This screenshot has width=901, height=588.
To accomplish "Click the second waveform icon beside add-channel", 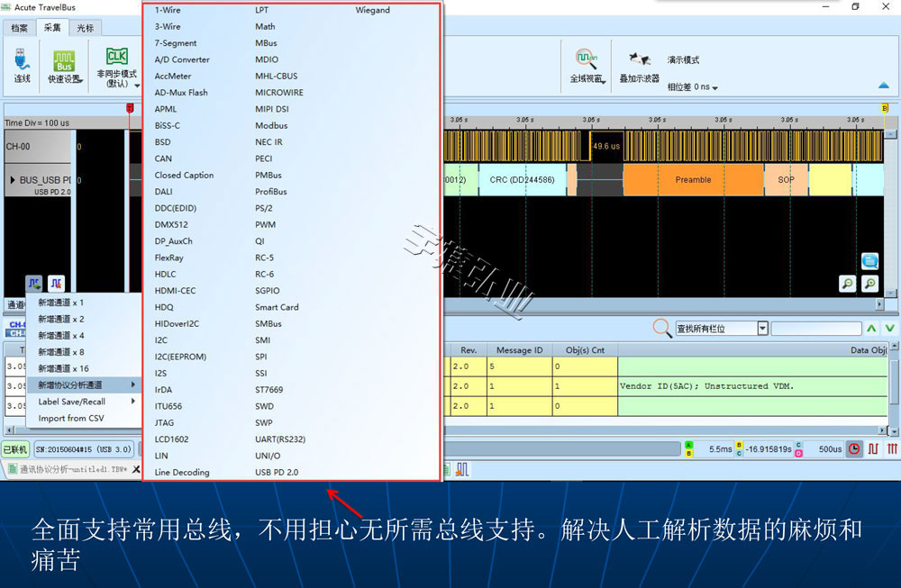I will (x=56, y=283).
